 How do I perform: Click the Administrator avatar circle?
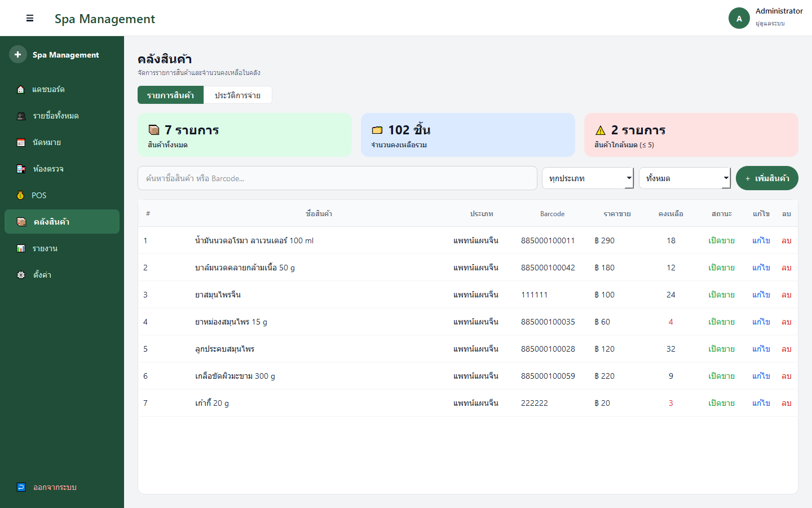[x=739, y=18]
